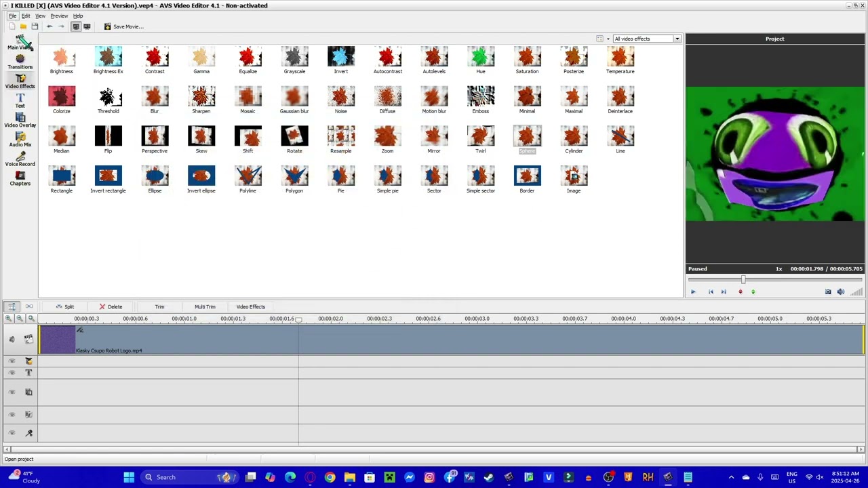Select the Threshold video effect
Screen dimensions: 868x488
[108, 100]
